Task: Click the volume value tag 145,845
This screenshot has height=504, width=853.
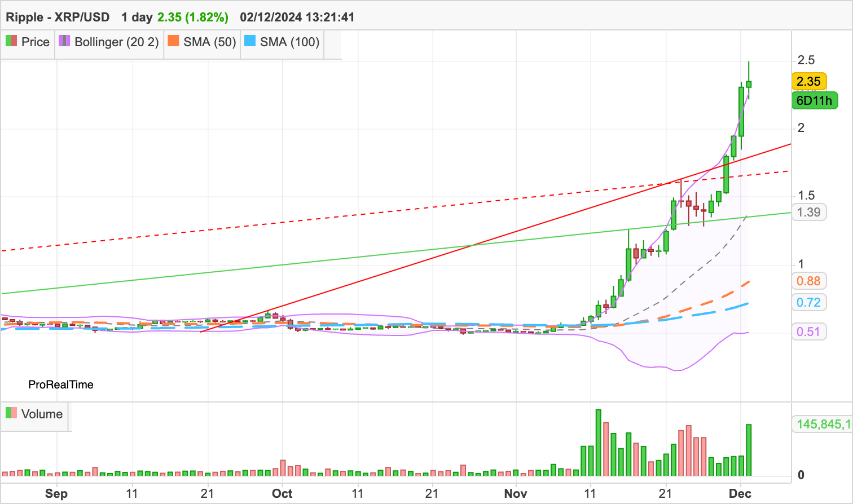Action: 823,424
